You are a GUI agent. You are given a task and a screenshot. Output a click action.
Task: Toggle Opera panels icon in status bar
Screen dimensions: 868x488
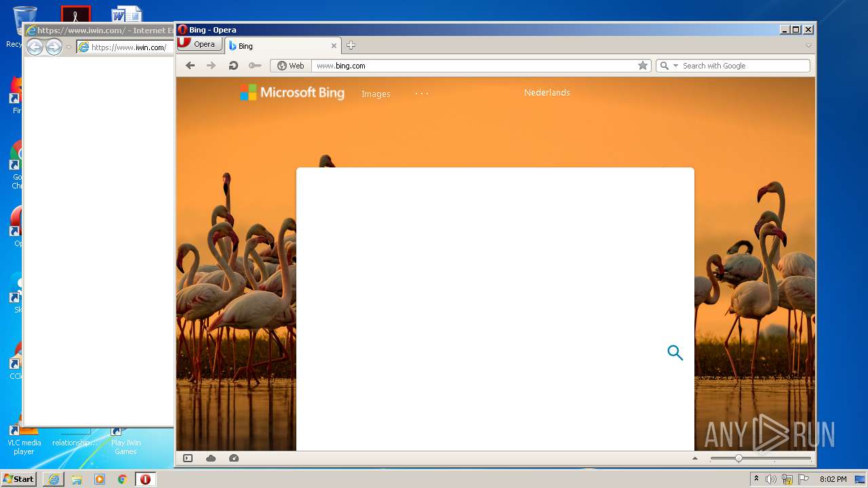(x=188, y=458)
